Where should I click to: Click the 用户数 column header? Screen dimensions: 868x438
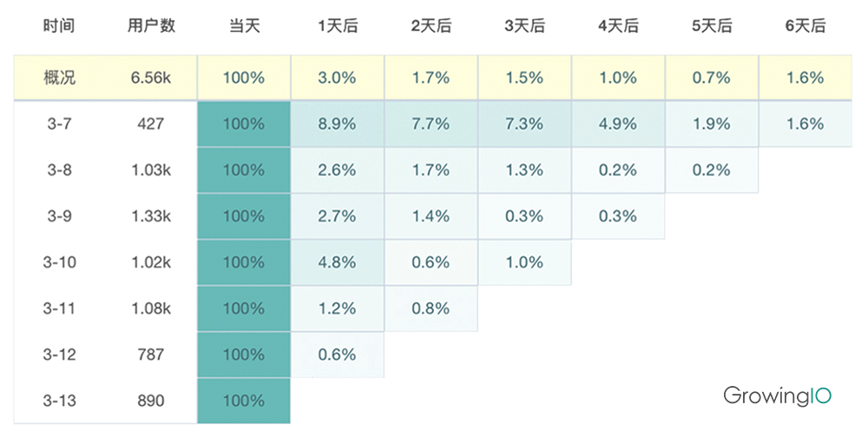click(151, 26)
